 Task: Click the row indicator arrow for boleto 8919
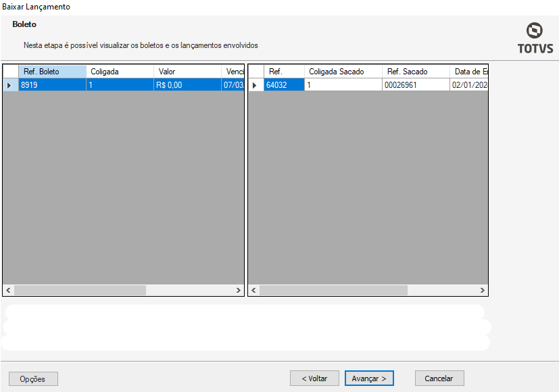point(9,85)
